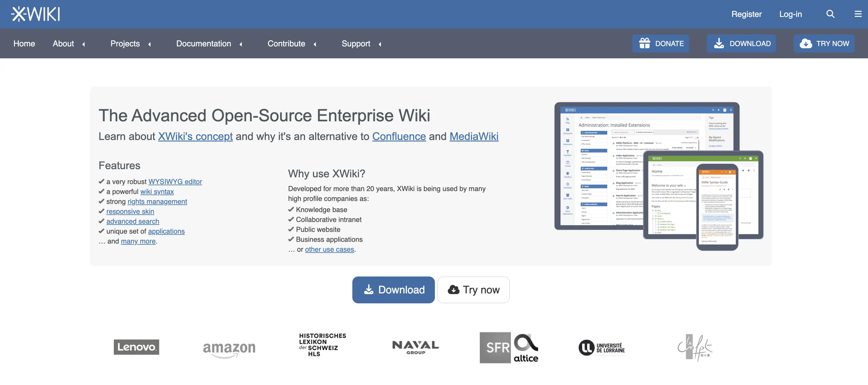Image resolution: width=868 pixels, height=385 pixels.
Task: Click the download icon in big Download button
Action: [369, 290]
